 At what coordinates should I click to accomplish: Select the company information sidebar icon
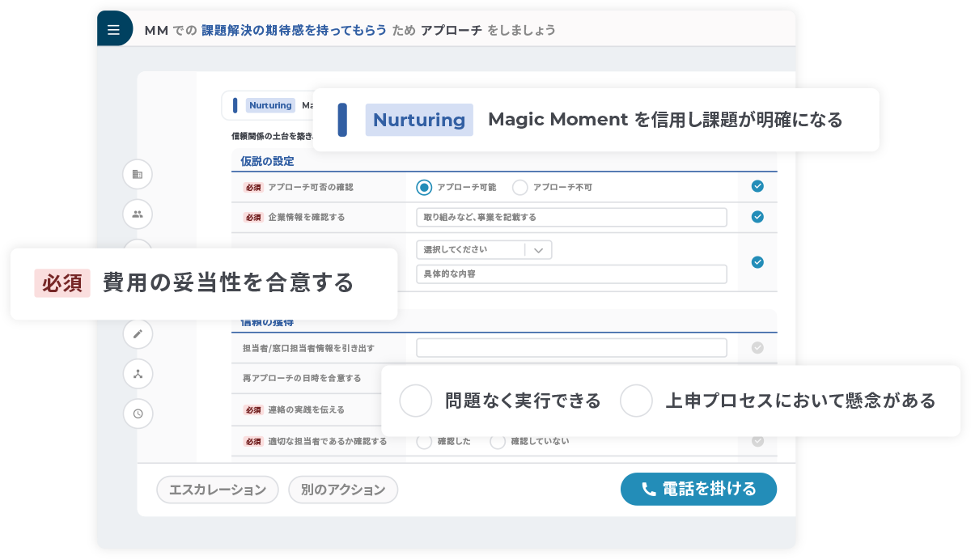point(138,174)
